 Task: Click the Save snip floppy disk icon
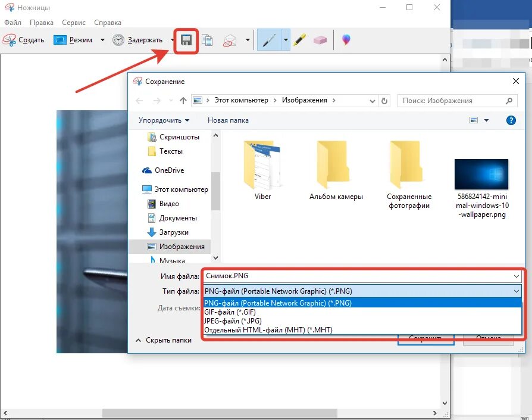coord(186,41)
